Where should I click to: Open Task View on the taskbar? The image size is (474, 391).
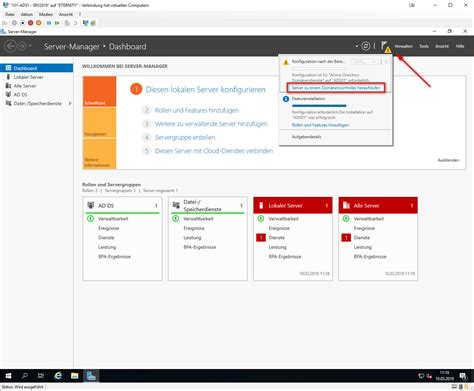click(x=41, y=376)
